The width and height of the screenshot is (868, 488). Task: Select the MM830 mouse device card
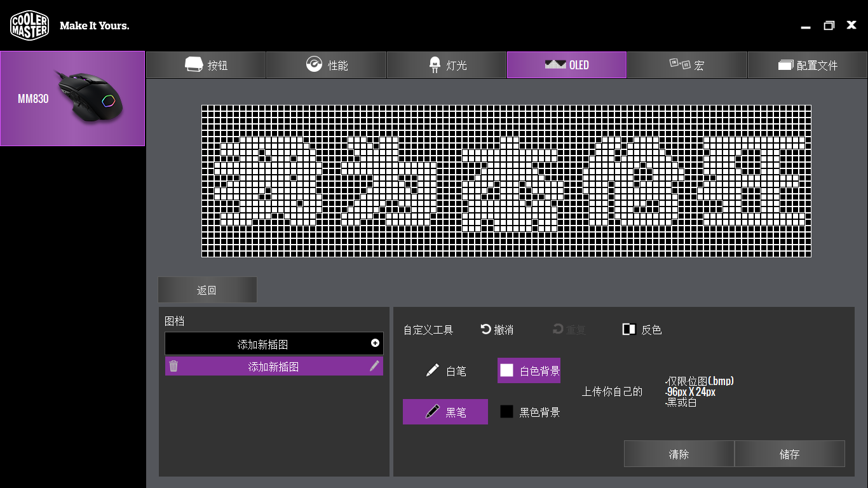(x=72, y=98)
